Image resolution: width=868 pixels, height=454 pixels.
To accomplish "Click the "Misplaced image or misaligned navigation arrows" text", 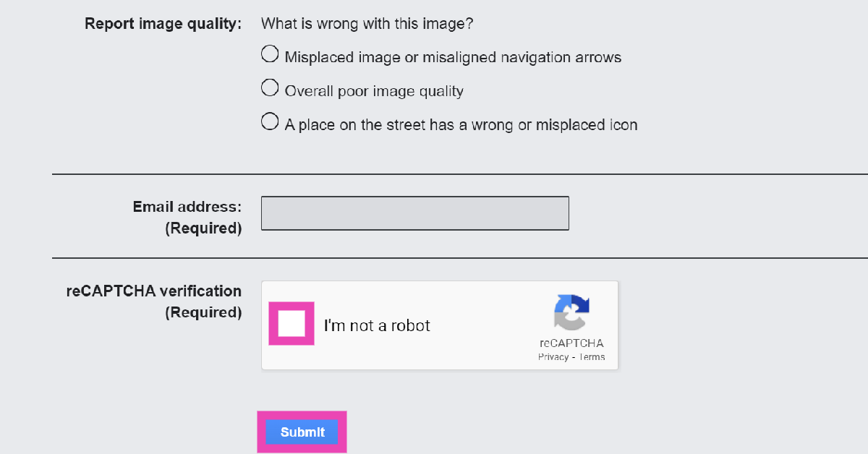I will 453,57.
